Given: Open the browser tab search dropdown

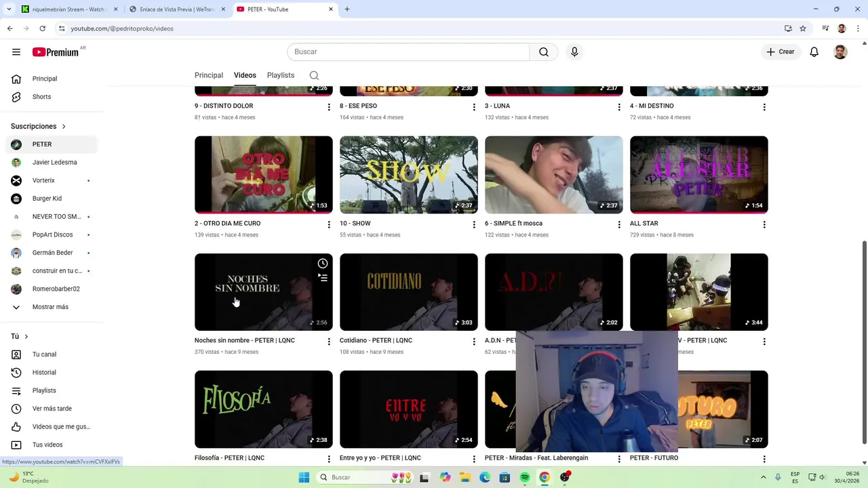Looking at the screenshot, I should point(9,9).
